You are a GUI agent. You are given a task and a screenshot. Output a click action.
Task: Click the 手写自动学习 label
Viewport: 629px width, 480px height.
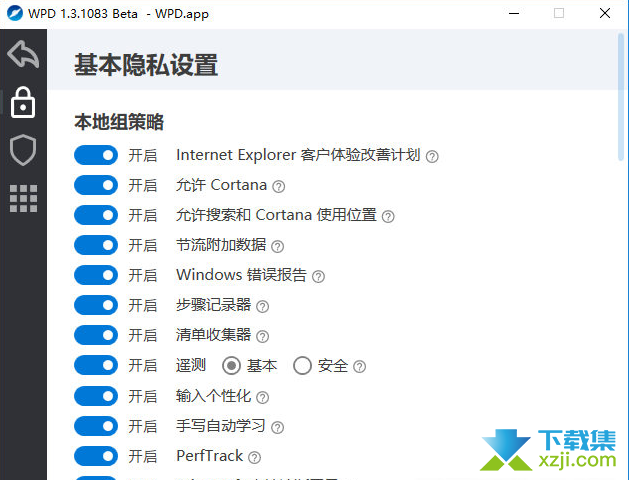pos(221,426)
